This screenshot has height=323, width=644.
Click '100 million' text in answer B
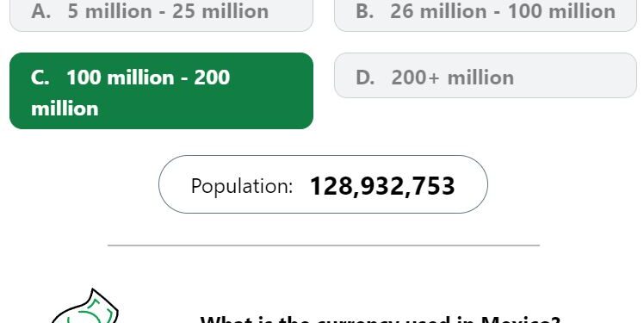point(562,11)
